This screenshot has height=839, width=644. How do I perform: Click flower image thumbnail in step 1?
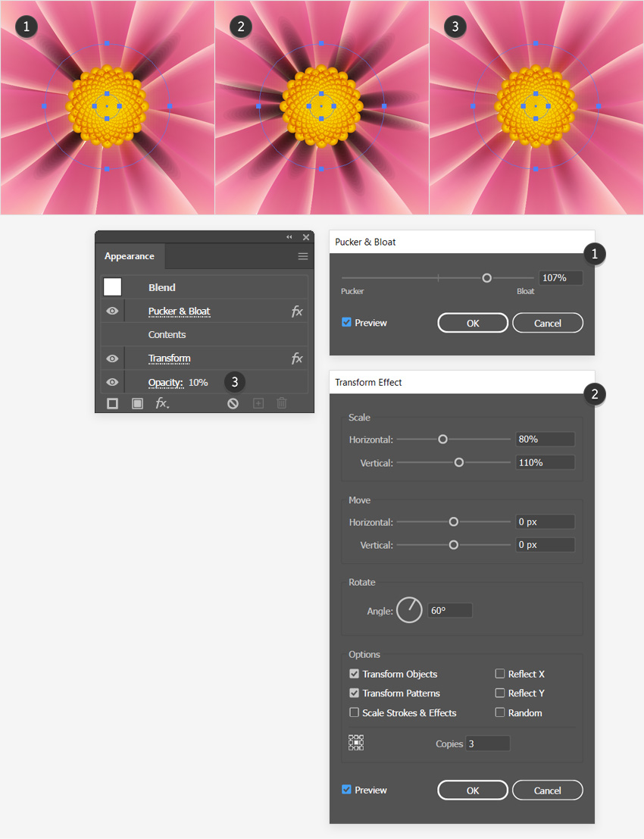point(107,107)
